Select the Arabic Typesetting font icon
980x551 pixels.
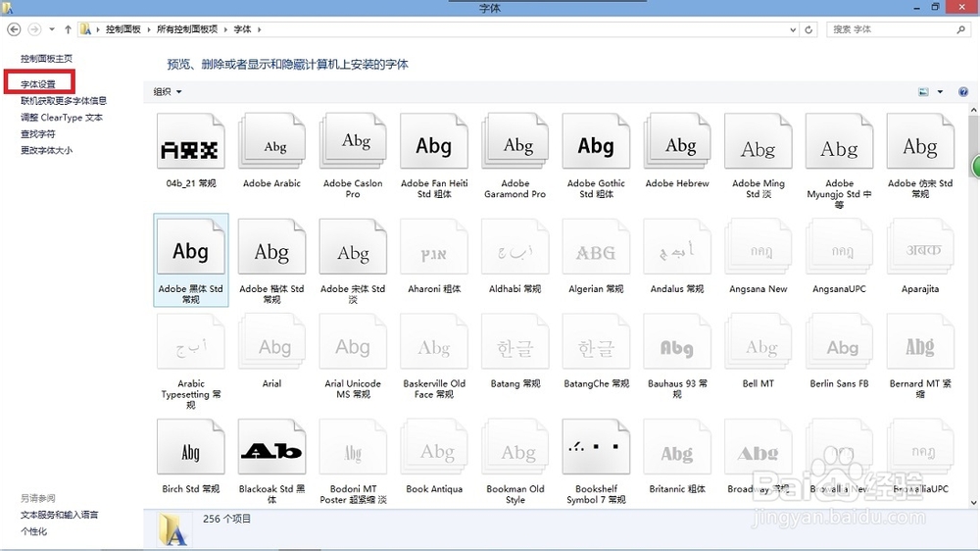point(191,341)
